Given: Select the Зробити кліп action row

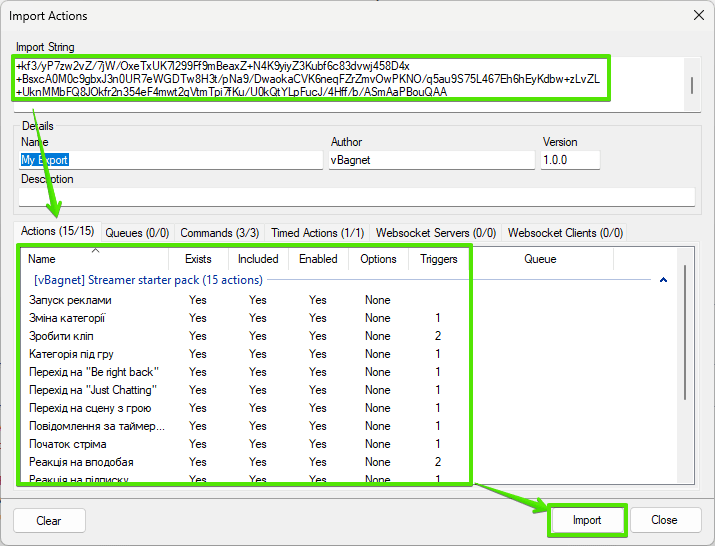Looking at the screenshot, I should pos(349,336).
